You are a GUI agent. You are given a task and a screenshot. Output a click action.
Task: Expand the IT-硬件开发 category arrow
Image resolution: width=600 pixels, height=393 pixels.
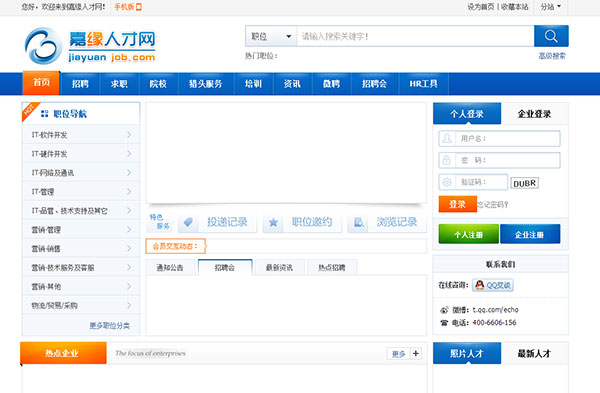tap(129, 154)
